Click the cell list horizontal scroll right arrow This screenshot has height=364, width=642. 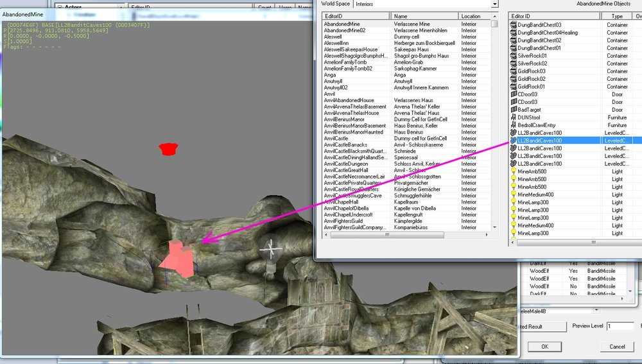[x=487, y=235]
